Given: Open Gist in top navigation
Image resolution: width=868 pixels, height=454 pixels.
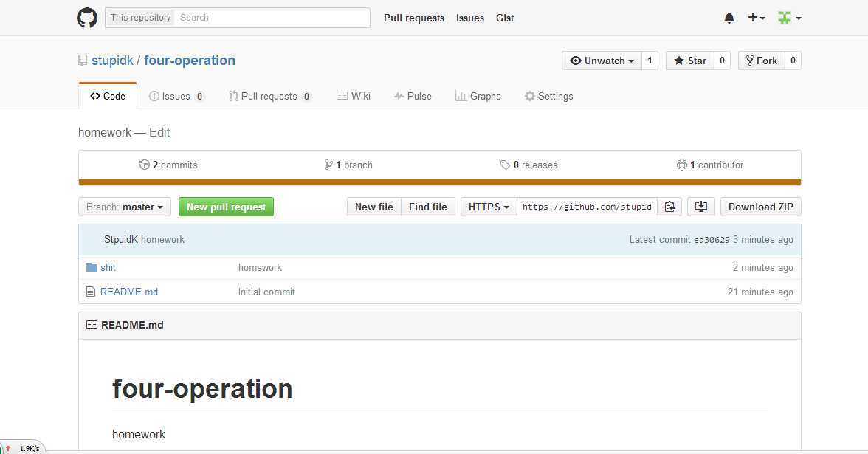Looking at the screenshot, I should 505,18.
